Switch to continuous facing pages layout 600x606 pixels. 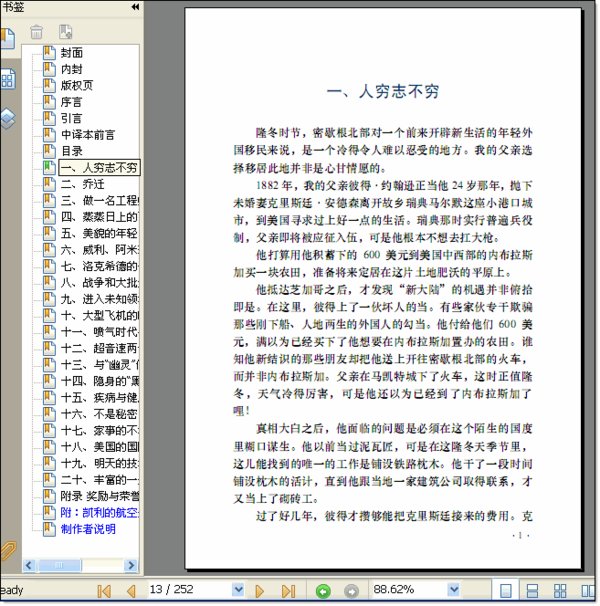[560, 591]
